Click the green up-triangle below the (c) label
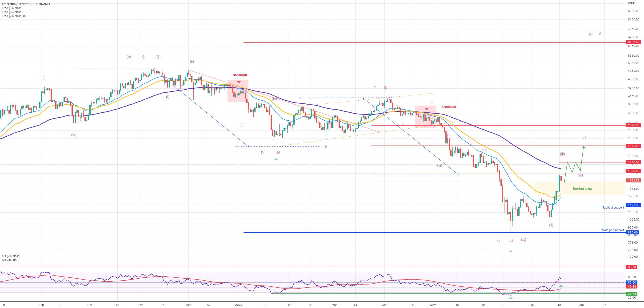 tap(511, 251)
